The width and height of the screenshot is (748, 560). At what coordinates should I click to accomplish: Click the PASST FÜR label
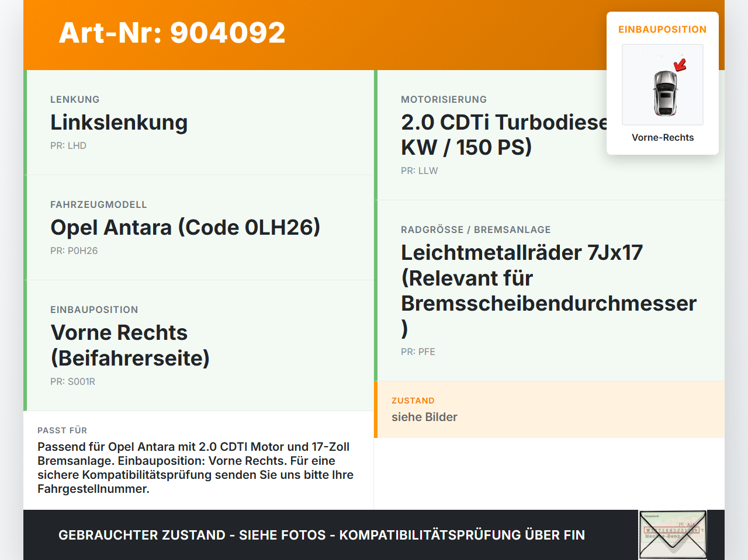pos(62,430)
